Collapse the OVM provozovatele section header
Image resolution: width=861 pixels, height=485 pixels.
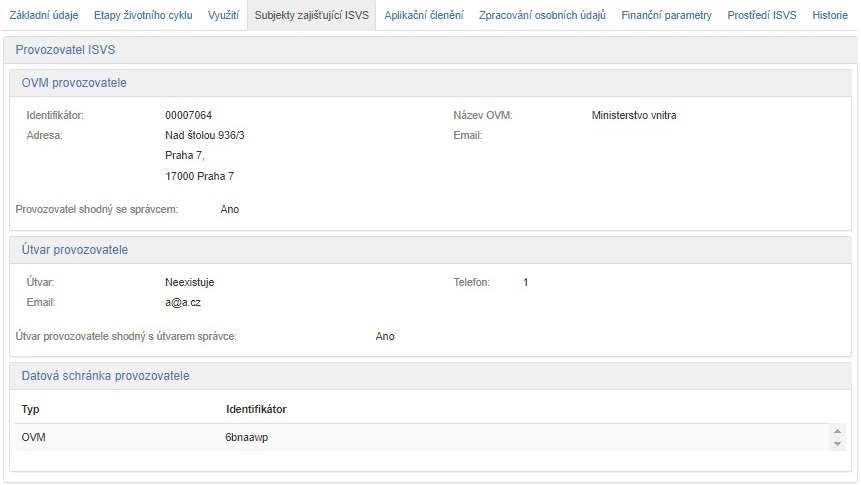[x=74, y=82]
